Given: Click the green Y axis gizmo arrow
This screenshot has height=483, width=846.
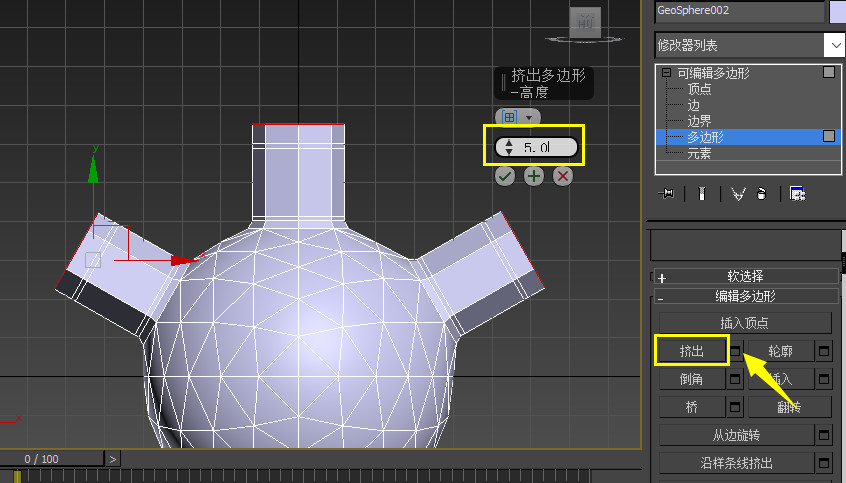Looking at the screenshot, I should click(x=93, y=168).
